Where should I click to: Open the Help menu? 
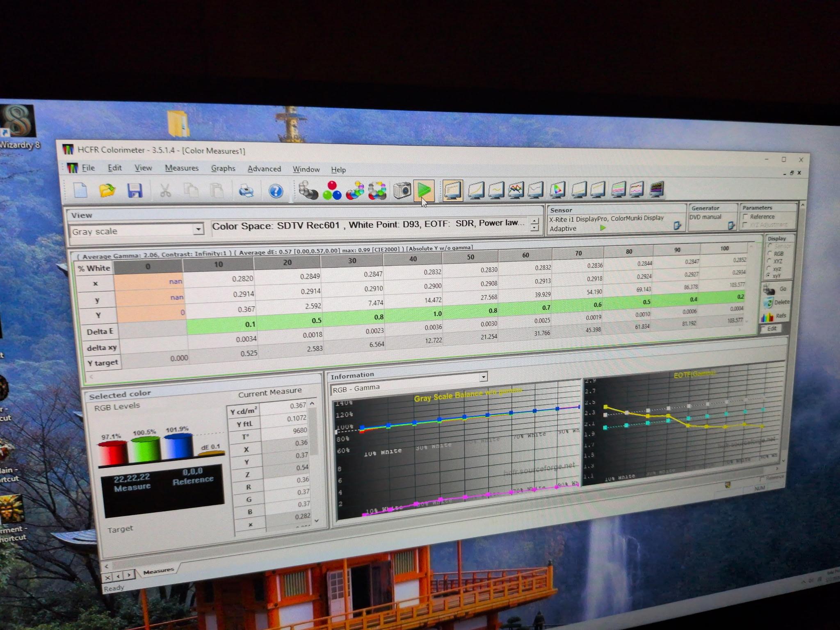click(338, 169)
